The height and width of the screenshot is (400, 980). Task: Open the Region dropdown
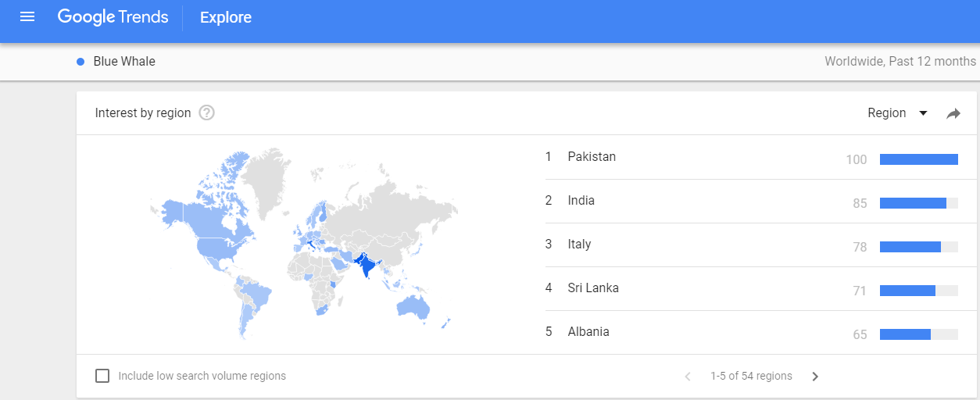[897, 113]
